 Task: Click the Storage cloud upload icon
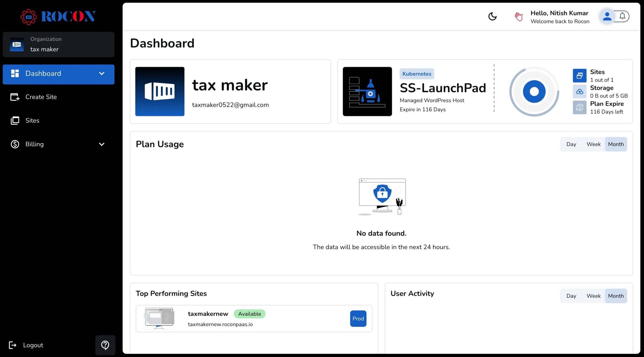pos(580,92)
